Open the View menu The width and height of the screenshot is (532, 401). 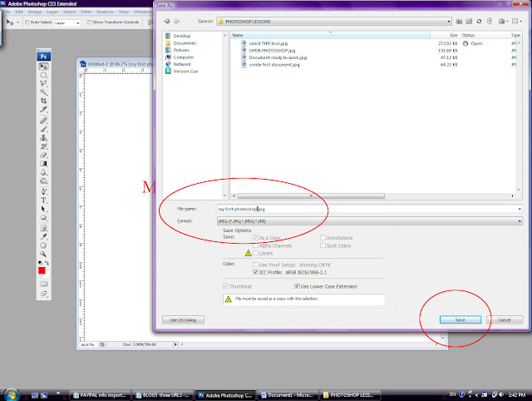click(x=124, y=12)
